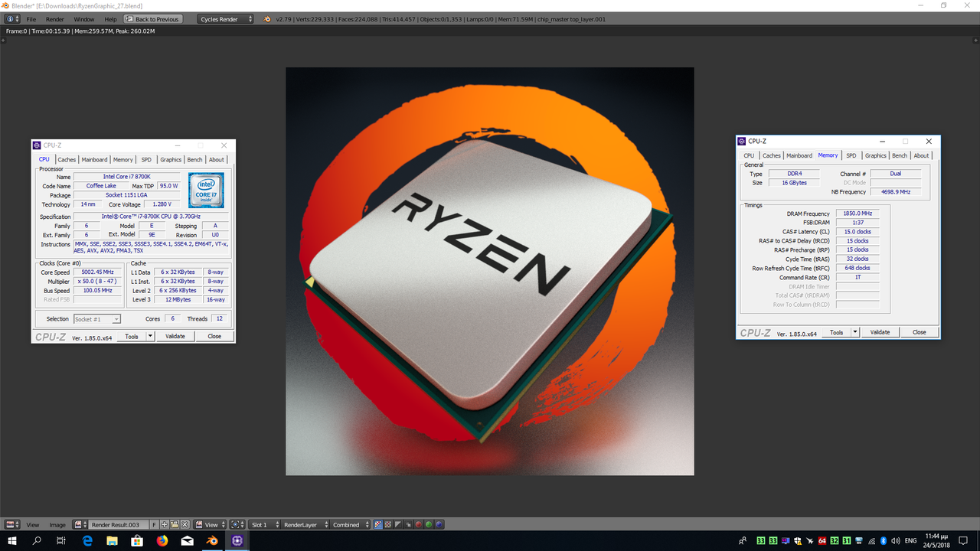
Task: Click the Core Speed 5002.45 MHz field
Action: (97, 272)
